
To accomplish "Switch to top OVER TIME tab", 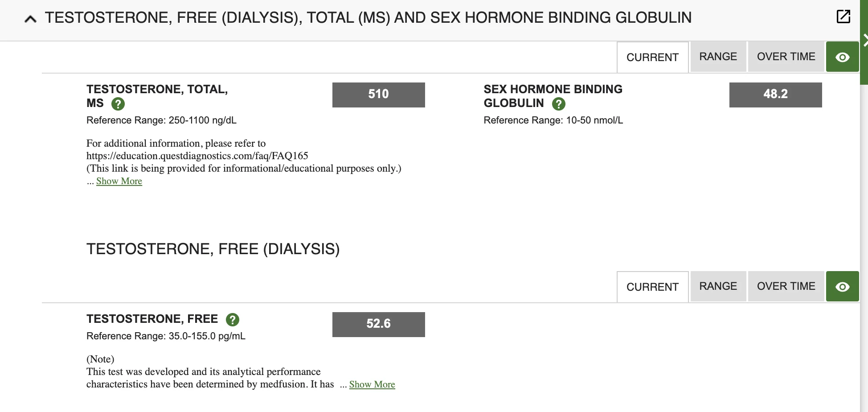I will pos(786,57).
